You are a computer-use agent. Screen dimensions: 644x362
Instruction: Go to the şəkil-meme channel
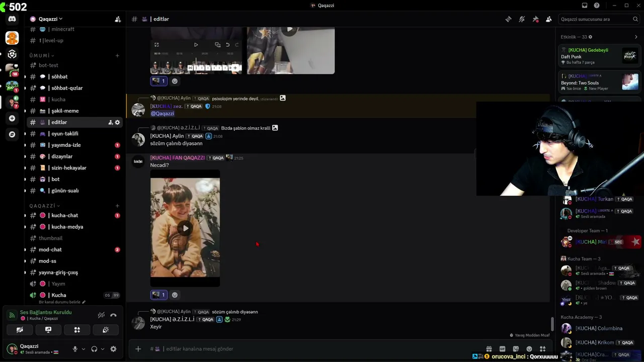(x=74, y=111)
